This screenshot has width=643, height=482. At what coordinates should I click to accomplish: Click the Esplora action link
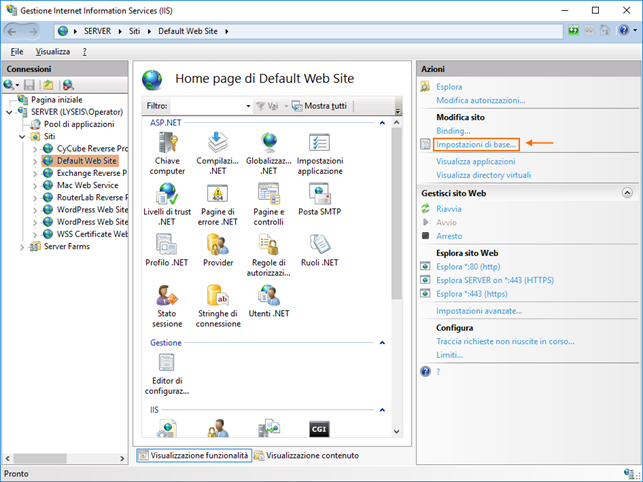click(x=449, y=87)
